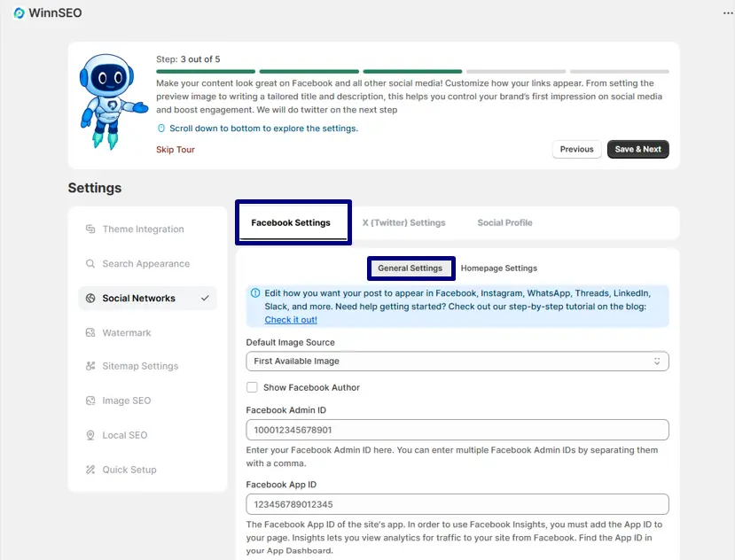
Task: Click the Scroll down to bottom hint text
Action: [x=263, y=128]
